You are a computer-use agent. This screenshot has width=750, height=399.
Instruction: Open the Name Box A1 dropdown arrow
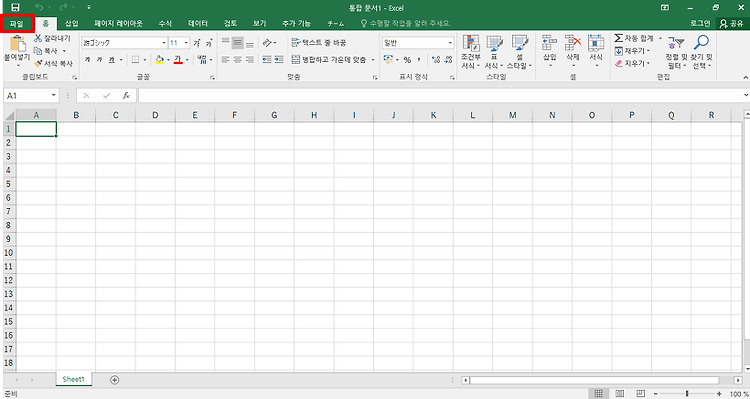click(54, 96)
